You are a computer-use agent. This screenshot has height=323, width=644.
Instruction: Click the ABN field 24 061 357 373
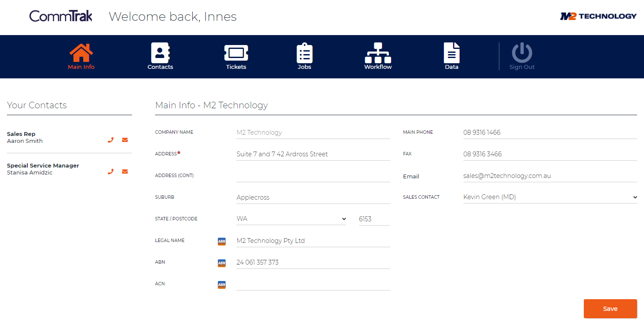[x=313, y=262]
